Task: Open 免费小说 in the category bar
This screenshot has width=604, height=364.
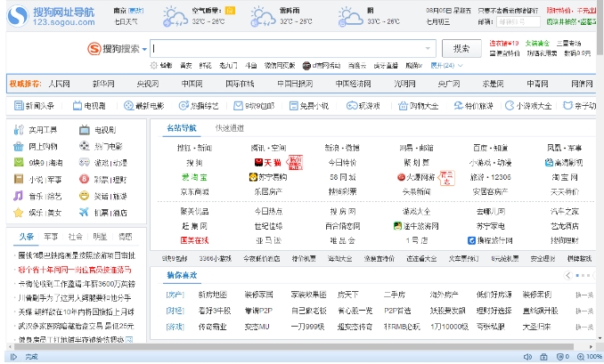Action: pos(309,105)
